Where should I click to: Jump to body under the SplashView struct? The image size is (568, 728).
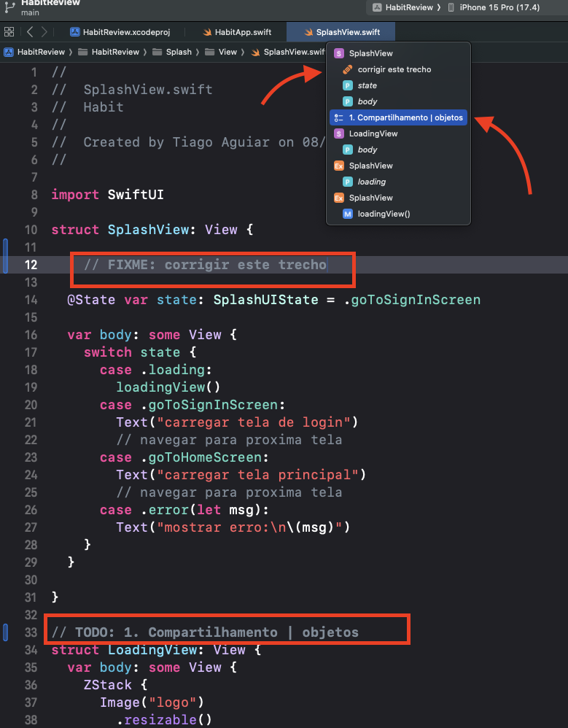pyautogui.click(x=399, y=101)
